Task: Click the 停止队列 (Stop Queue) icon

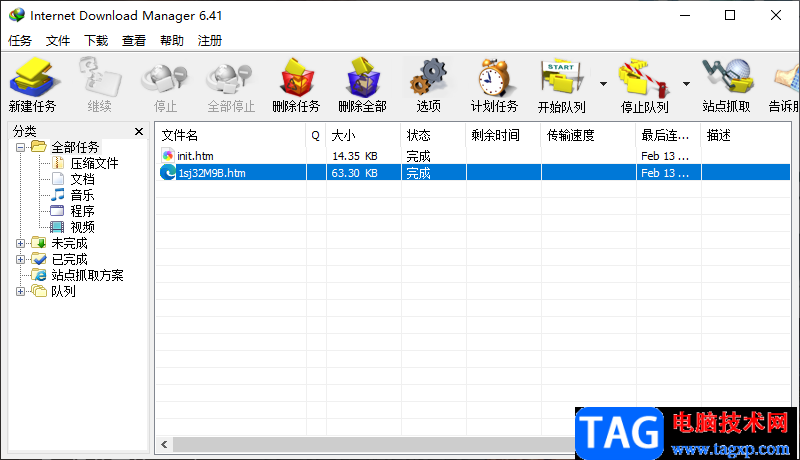Action: (644, 78)
